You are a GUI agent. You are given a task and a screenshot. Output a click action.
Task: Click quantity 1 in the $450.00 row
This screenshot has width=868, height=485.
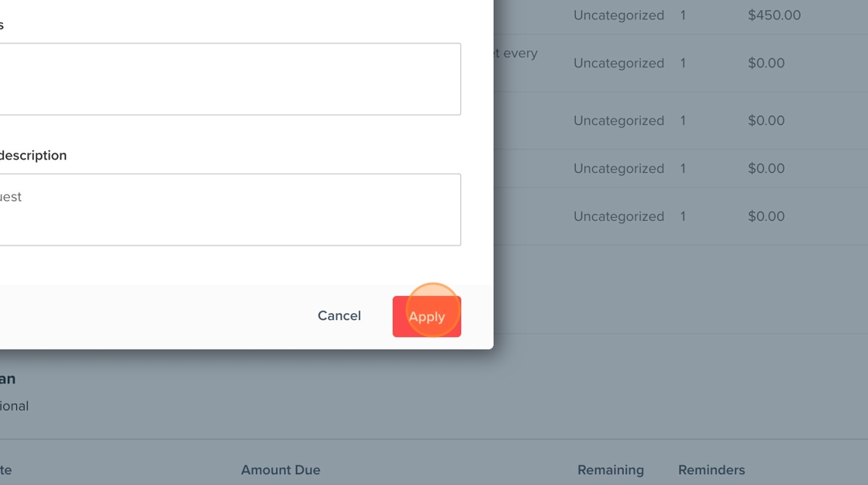point(683,15)
